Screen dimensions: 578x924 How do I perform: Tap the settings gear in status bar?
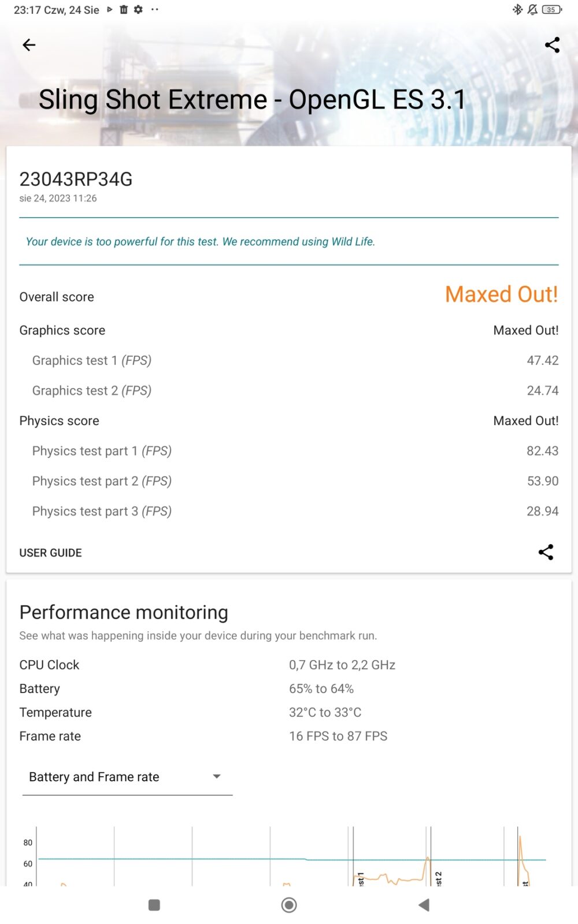coord(138,9)
